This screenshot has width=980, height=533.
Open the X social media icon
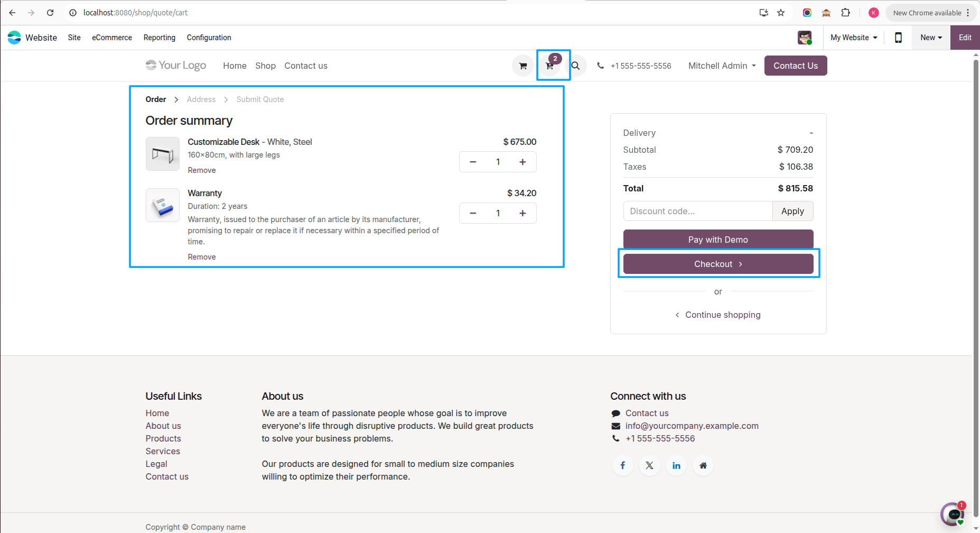tap(649, 465)
